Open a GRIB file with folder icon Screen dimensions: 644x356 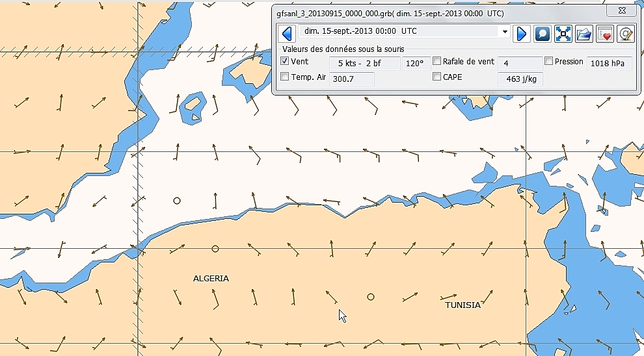pyautogui.click(x=584, y=34)
